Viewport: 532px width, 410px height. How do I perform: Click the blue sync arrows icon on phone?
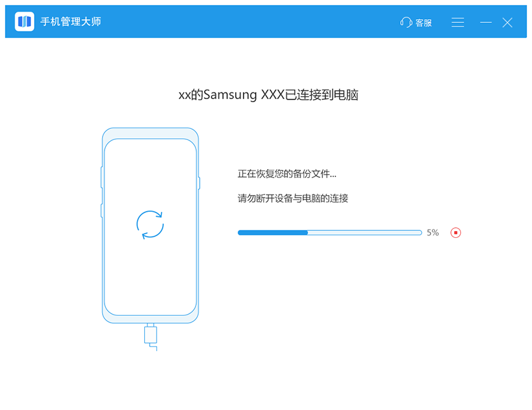point(150,225)
